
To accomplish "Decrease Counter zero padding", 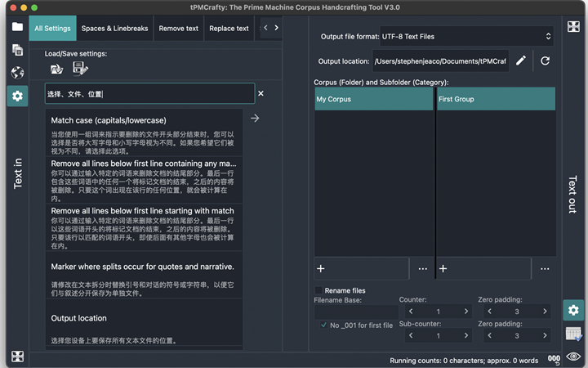I will click(489, 312).
